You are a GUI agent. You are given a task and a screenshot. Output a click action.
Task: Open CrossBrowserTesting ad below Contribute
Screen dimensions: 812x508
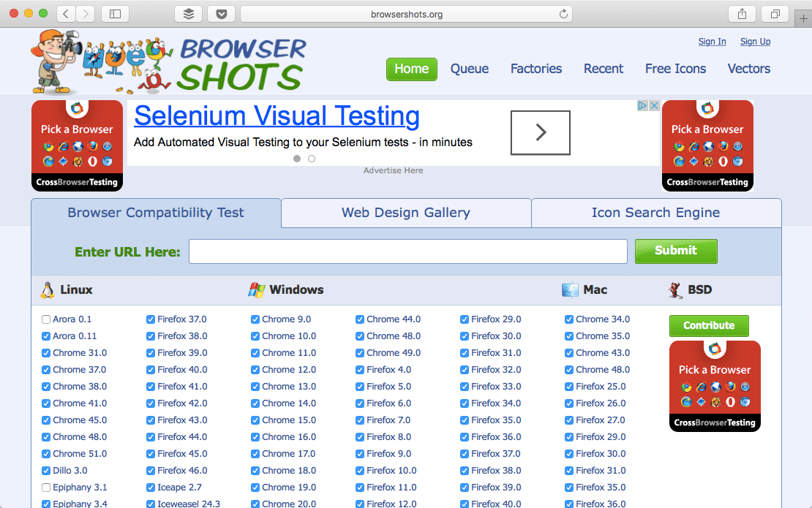(x=715, y=386)
